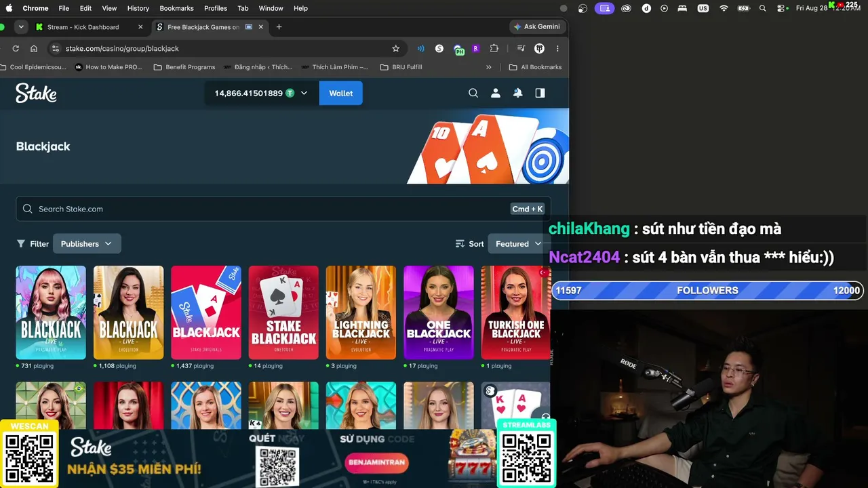868x488 pixels.
Task: Toggle the Stake side panel icon
Action: (x=540, y=93)
